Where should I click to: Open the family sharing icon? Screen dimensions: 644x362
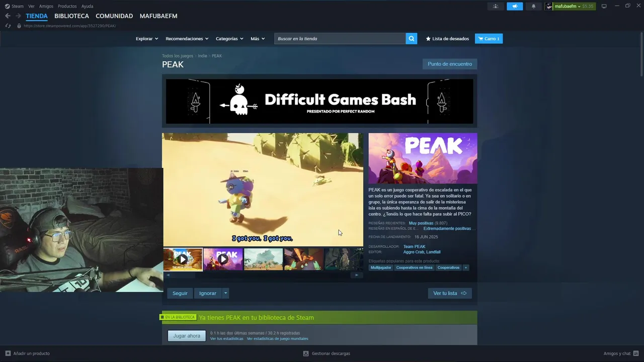(496, 6)
